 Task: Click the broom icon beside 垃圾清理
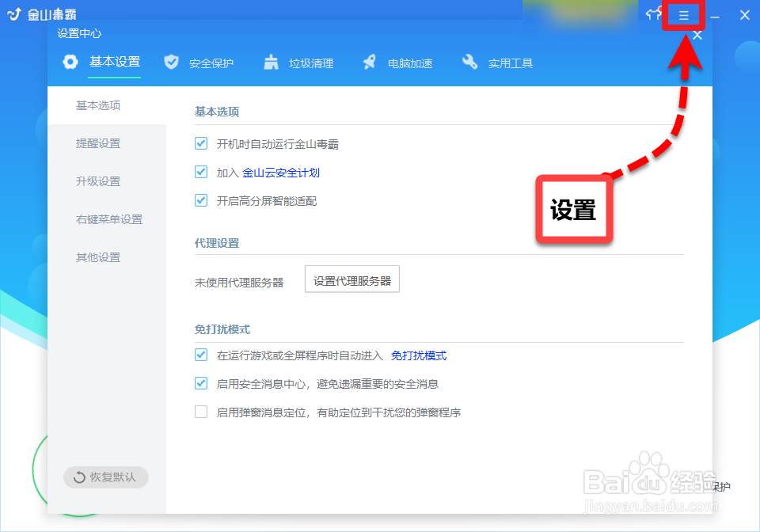(271, 62)
